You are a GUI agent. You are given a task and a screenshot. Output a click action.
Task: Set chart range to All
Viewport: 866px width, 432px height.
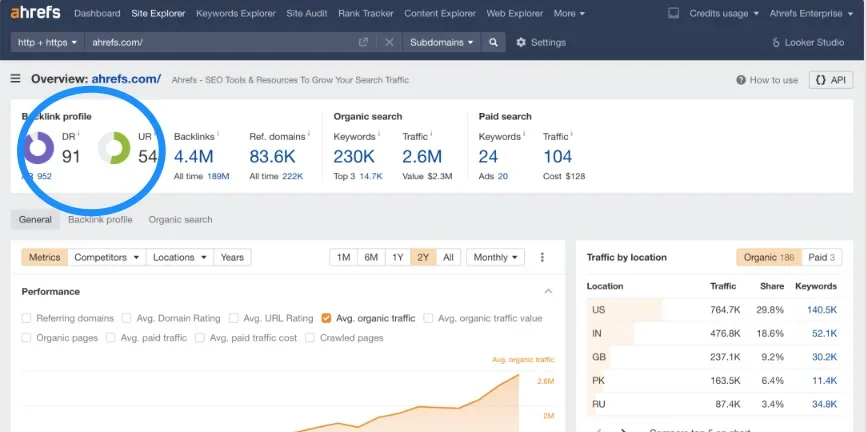[x=448, y=257]
